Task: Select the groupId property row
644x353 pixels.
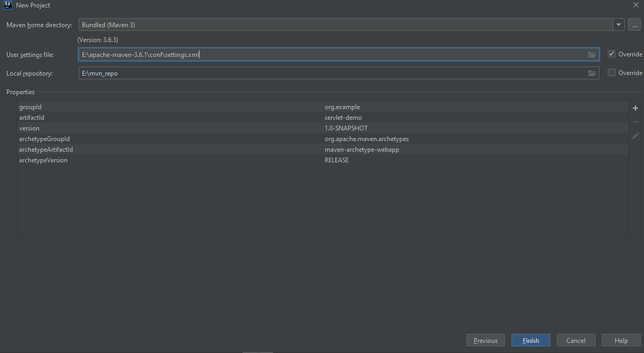Action: pyautogui.click(x=323, y=107)
